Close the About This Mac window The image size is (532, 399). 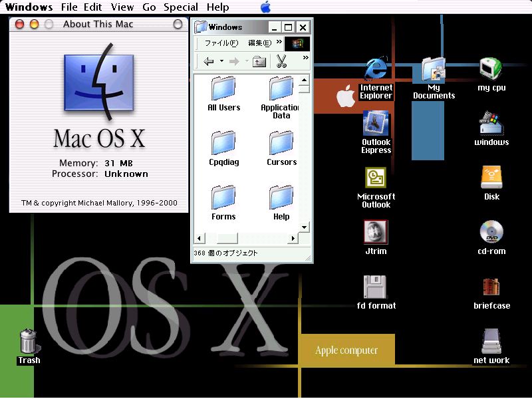[x=20, y=24]
